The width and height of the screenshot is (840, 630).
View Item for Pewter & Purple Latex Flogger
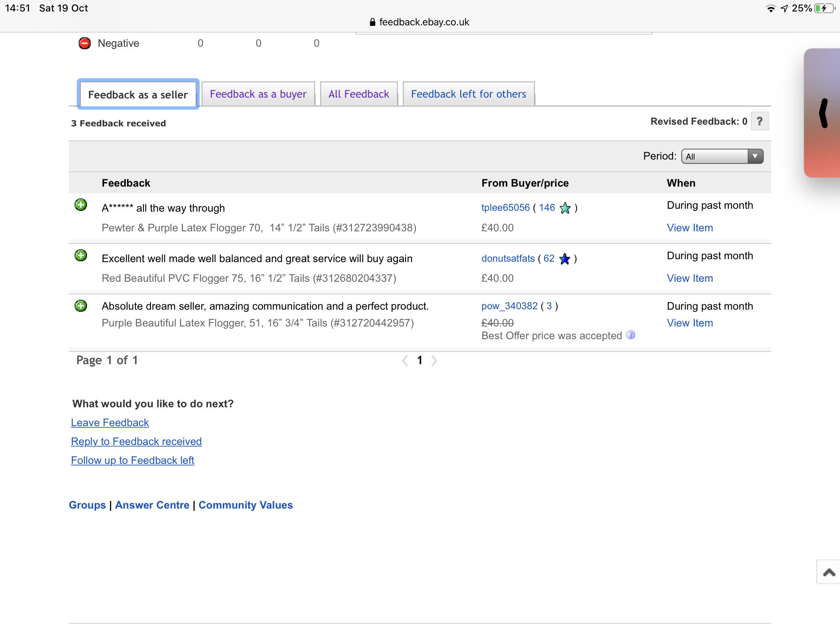tap(690, 228)
